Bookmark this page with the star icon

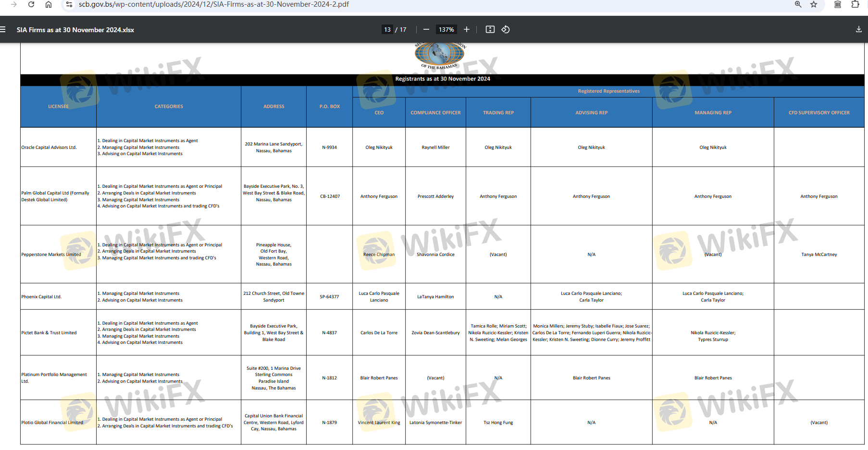coord(814,4)
